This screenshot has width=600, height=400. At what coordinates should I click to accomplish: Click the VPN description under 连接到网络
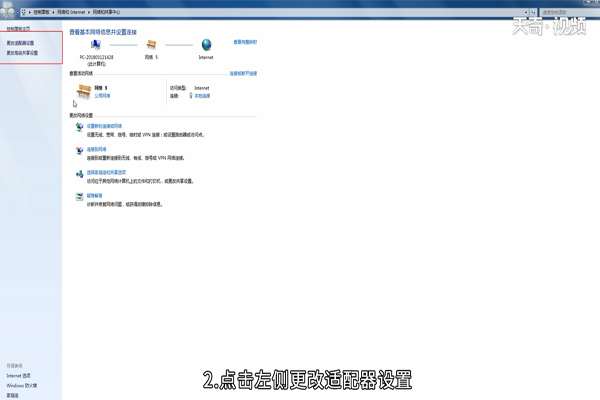[x=135, y=158]
